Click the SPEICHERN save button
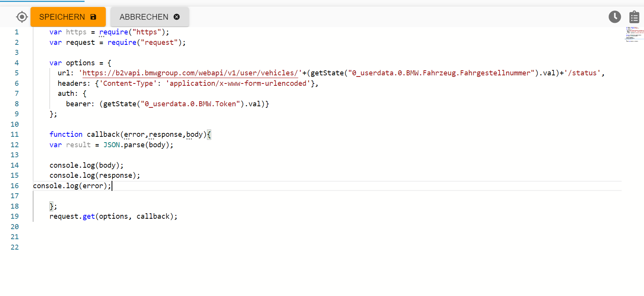The width and height of the screenshot is (644, 296). pyautogui.click(x=68, y=17)
